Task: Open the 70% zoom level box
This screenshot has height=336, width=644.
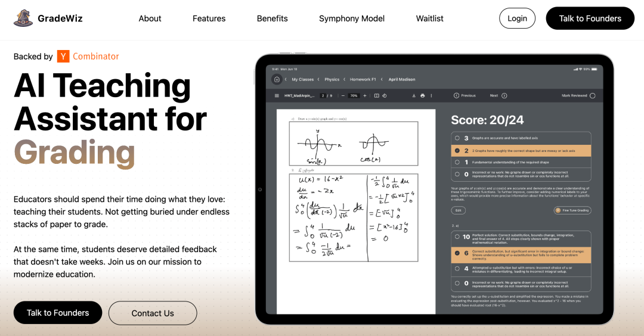Action: click(x=354, y=95)
